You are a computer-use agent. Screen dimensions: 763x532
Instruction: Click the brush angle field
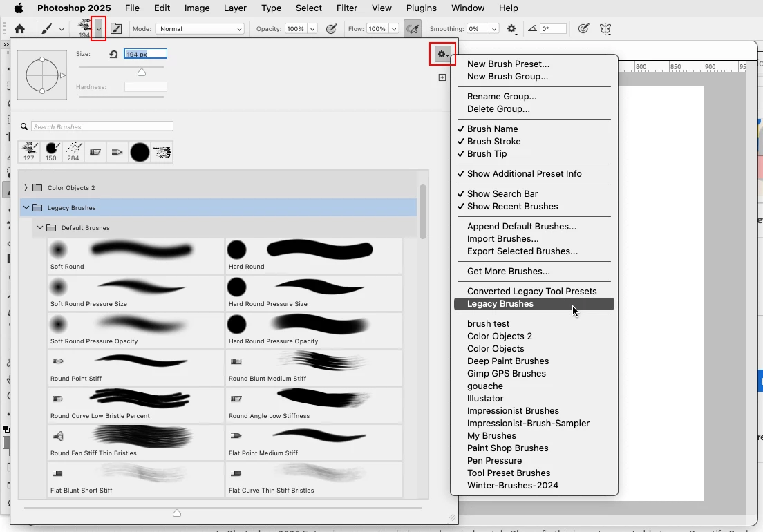[554, 29]
